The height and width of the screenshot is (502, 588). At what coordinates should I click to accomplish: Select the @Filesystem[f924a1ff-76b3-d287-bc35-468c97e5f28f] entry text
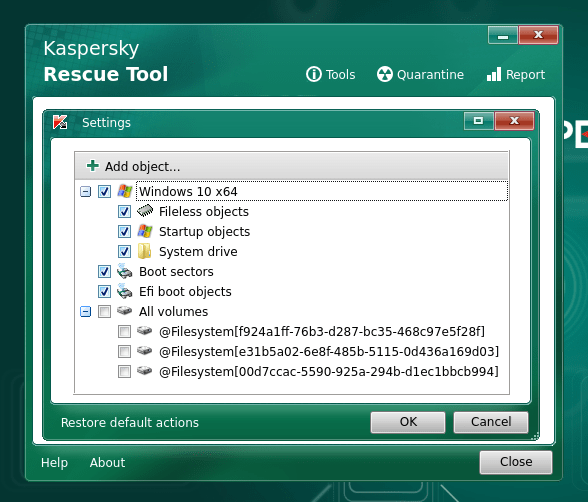coord(322,331)
